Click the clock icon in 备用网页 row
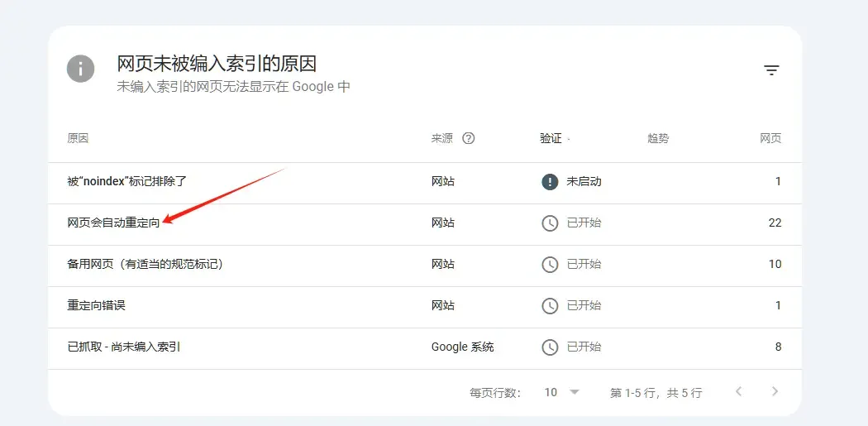Viewport: 868px width, 426px height. coord(550,264)
